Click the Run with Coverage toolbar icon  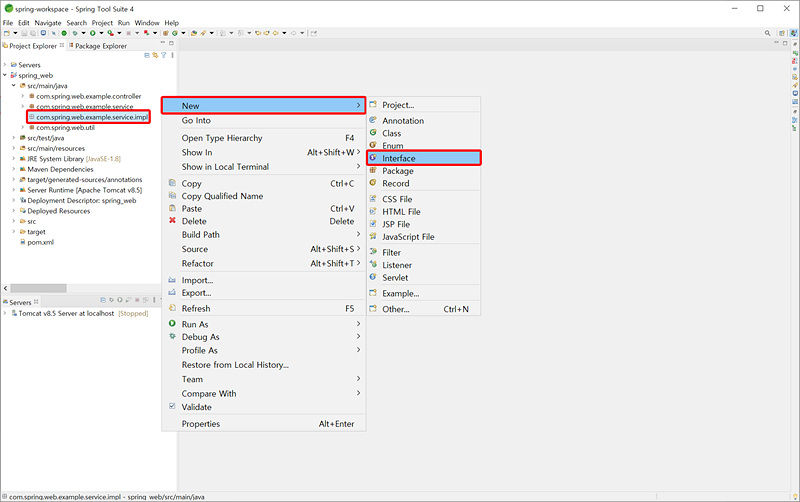pyautogui.click(x=111, y=33)
